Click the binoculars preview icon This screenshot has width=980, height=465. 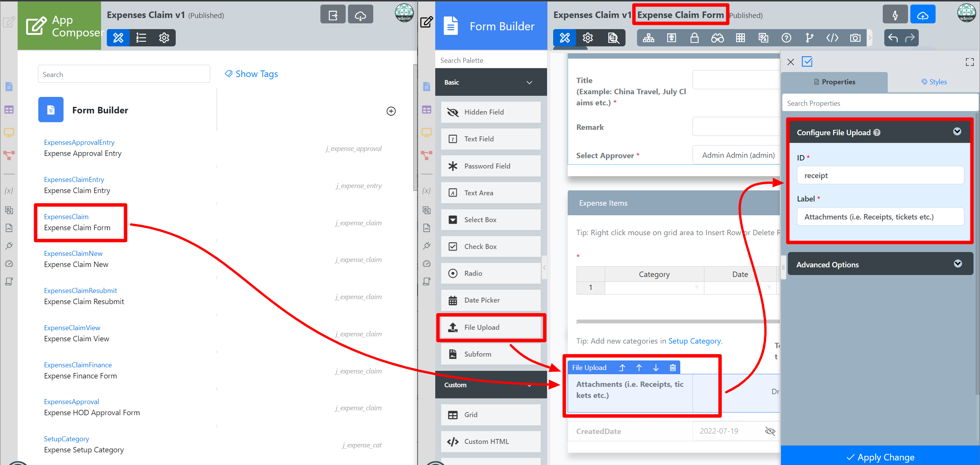(x=717, y=38)
